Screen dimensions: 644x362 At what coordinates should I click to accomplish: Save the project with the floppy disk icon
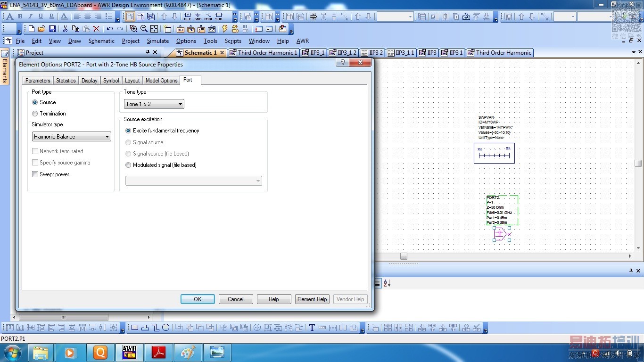52,29
